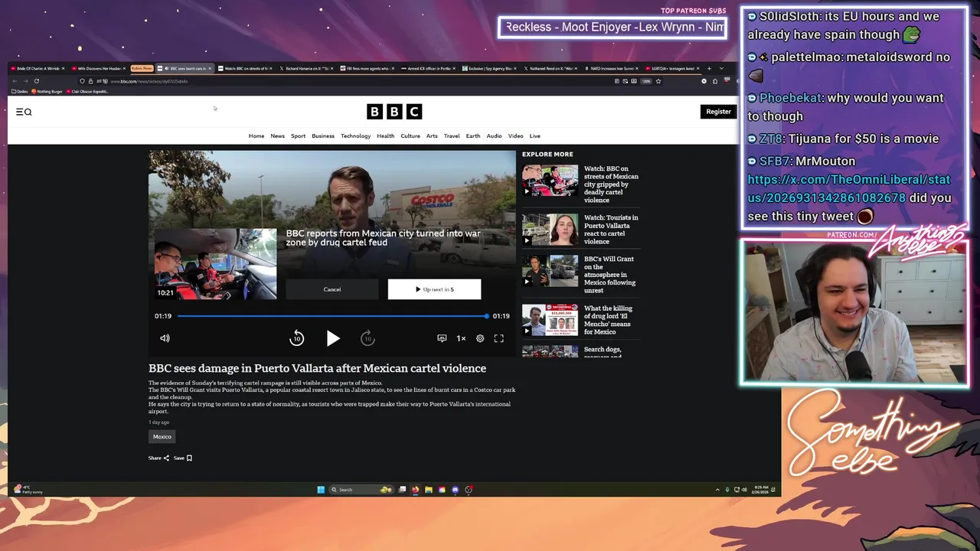Open the Dailies bookmarks folder
The image size is (980, 551).
click(19, 92)
